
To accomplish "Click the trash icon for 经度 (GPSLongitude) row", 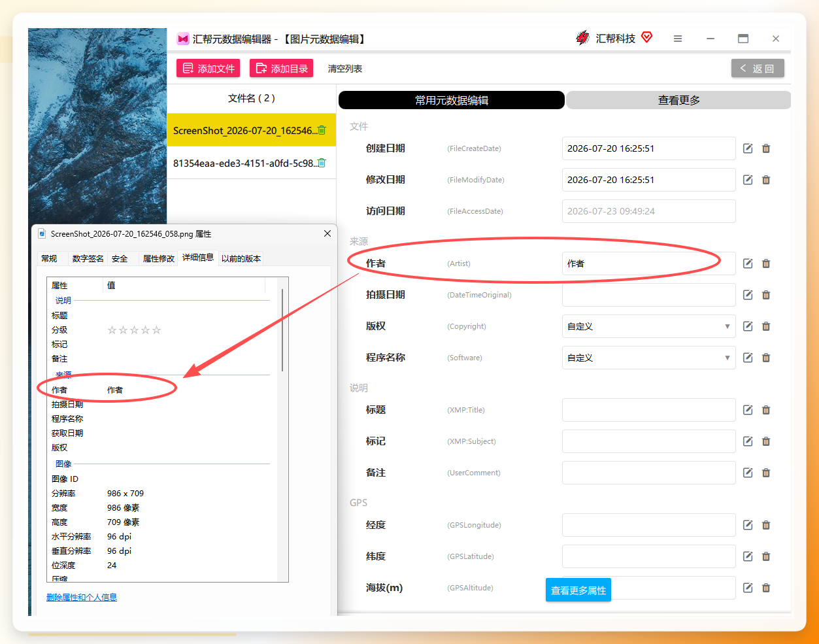I will point(766,525).
